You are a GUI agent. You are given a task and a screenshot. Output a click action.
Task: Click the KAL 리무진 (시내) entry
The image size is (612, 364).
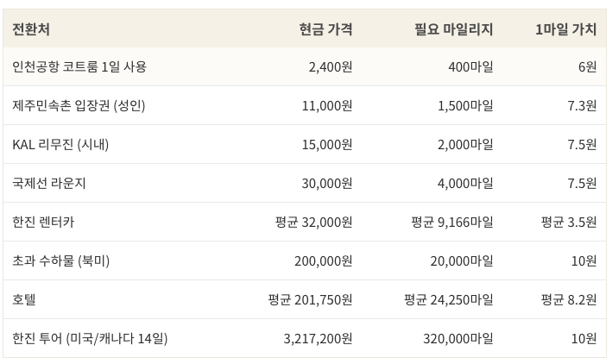pos(60,144)
